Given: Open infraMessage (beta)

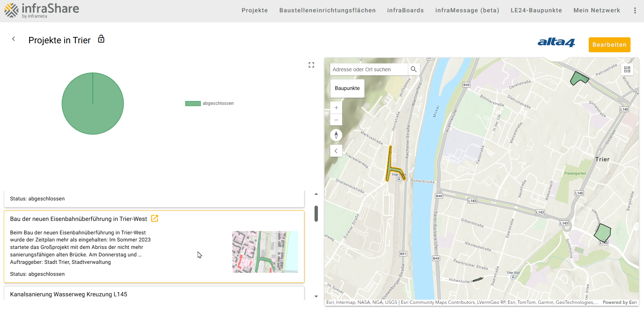Looking at the screenshot, I should (x=467, y=10).
